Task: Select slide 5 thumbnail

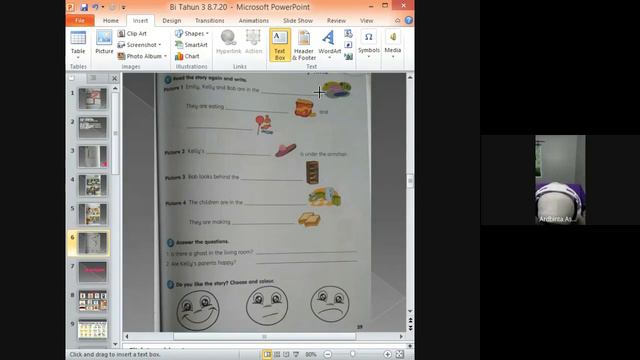Action: point(93,214)
